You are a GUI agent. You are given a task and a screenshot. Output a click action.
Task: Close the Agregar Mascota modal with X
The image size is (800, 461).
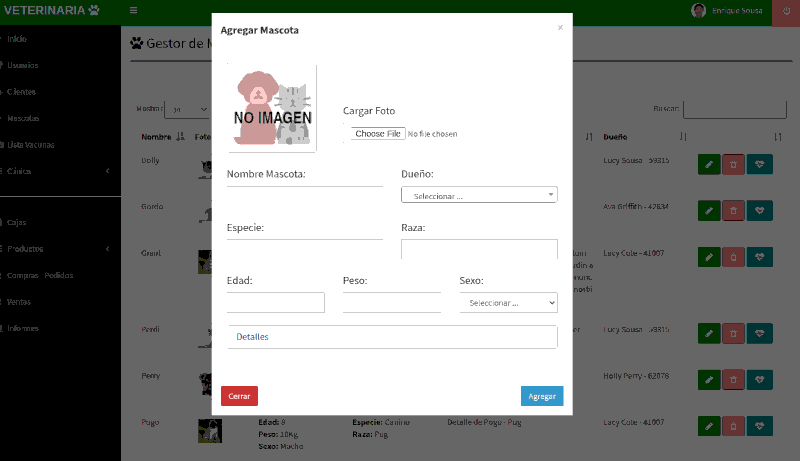coord(560,28)
